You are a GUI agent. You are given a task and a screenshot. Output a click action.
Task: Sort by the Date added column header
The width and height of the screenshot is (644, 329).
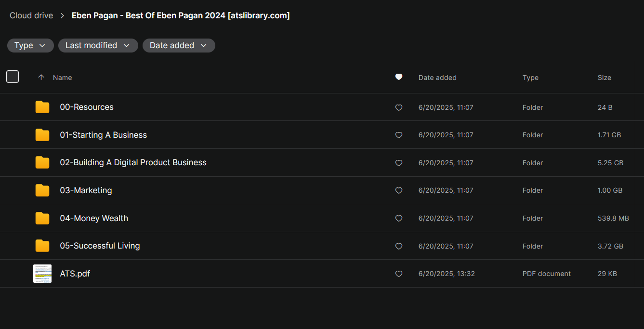(437, 78)
